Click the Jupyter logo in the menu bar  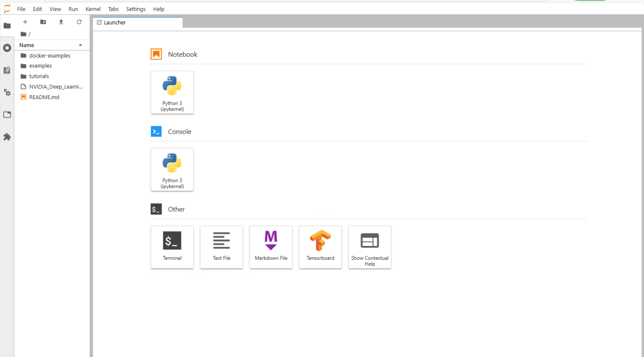tap(7, 9)
